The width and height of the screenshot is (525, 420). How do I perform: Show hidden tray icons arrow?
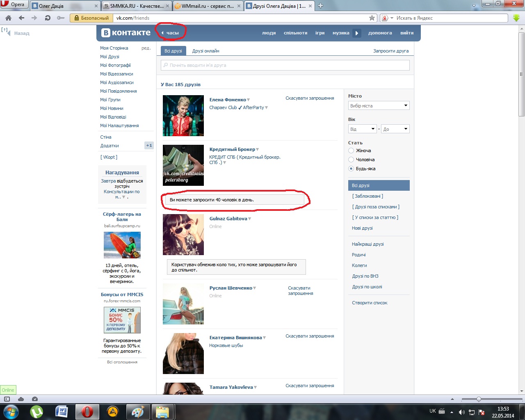tap(452, 412)
